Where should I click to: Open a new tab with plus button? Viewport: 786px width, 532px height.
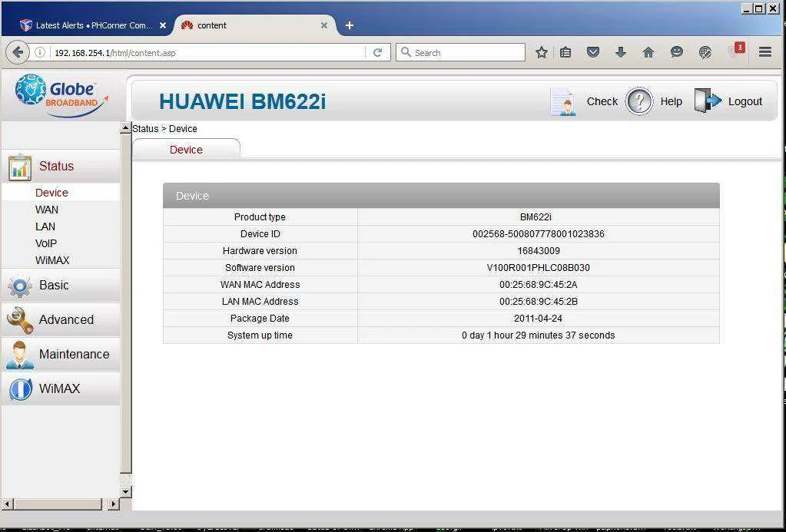tap(350, 25)
